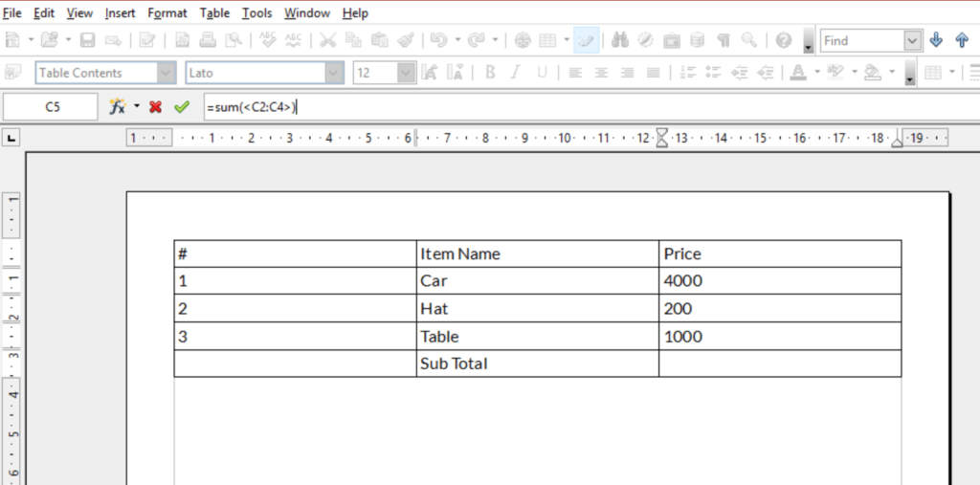Click the email document envelope icon
The height and width of the screenshot is (485, 980).
point(113,40)
